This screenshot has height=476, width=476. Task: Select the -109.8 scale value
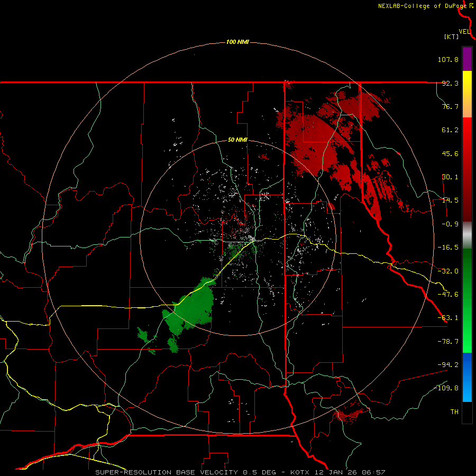click(446, 388)
